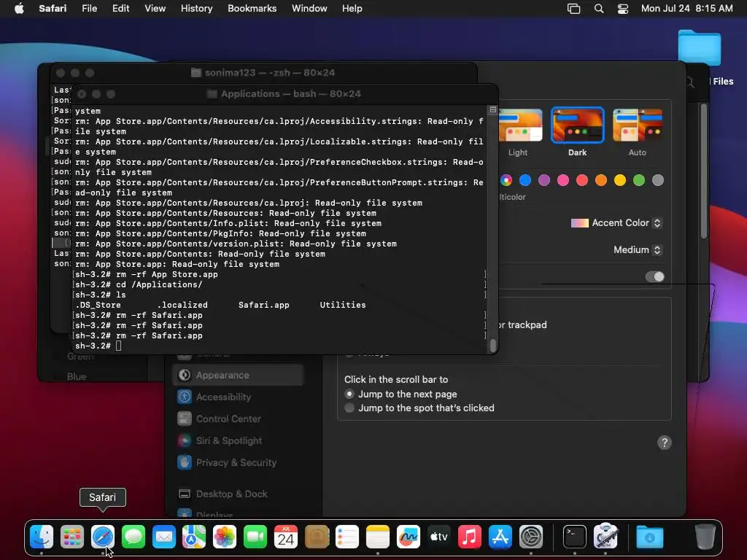The width and height of the screenshot is (747, 560).
Task: Select the purple accent color
Action: [x=544, y=180]
